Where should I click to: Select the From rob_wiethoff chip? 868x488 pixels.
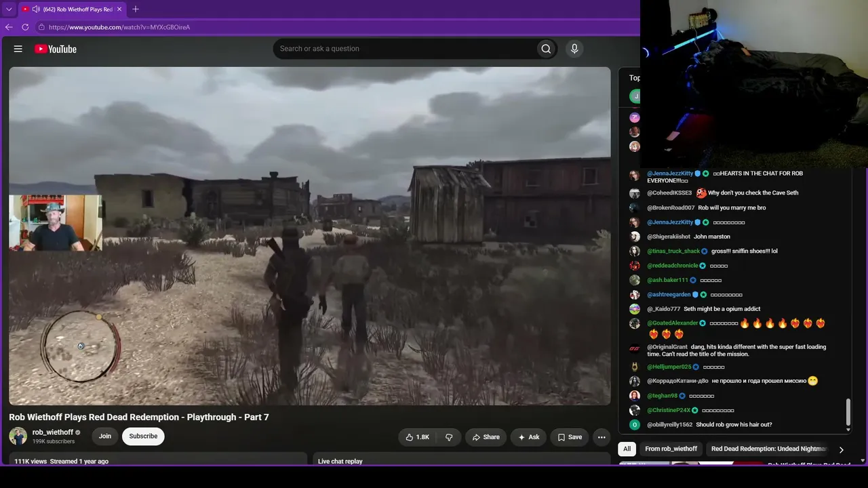point(671,449)
